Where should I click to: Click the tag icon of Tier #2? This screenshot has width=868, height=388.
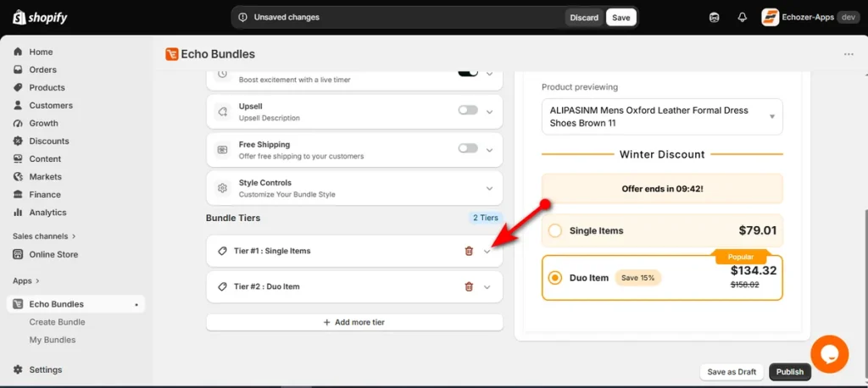(223, 286)
